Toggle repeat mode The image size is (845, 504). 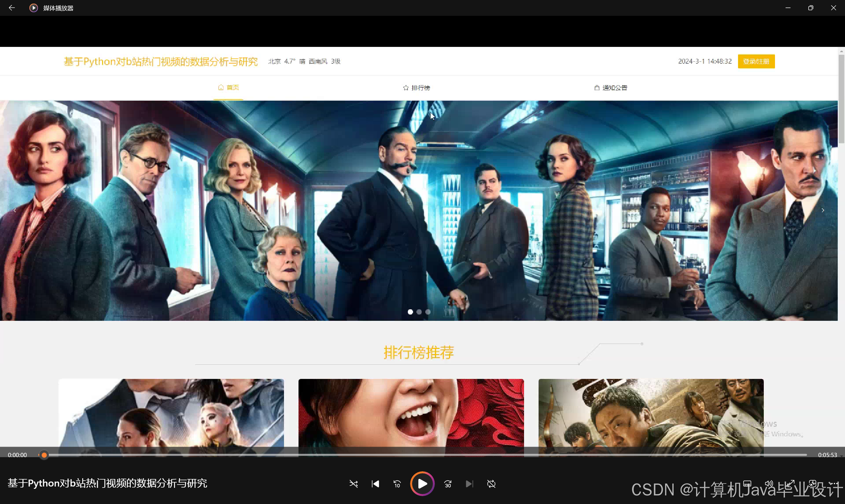point(491,484)
